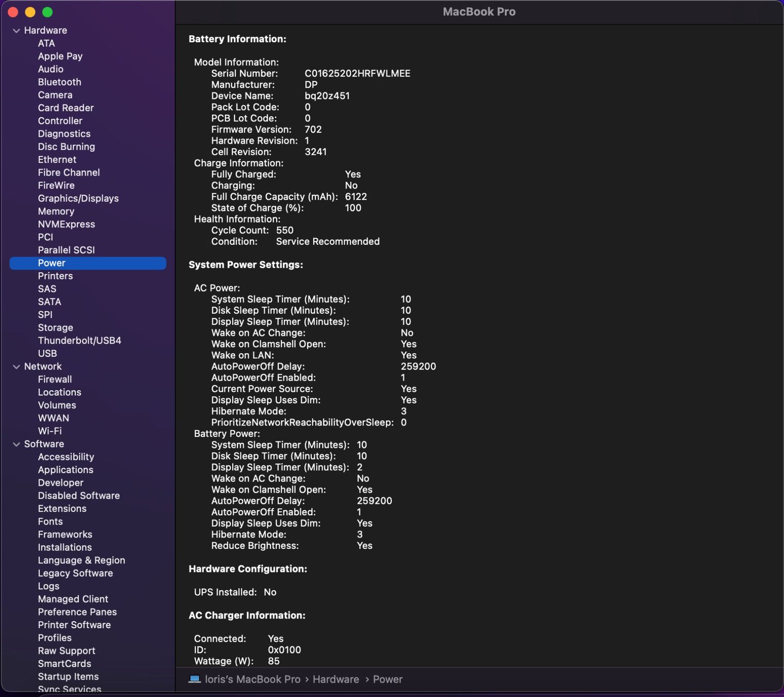Select Language & Region entry
The image size is (784, 697).
pyautogui.click(x=82, y=560)
